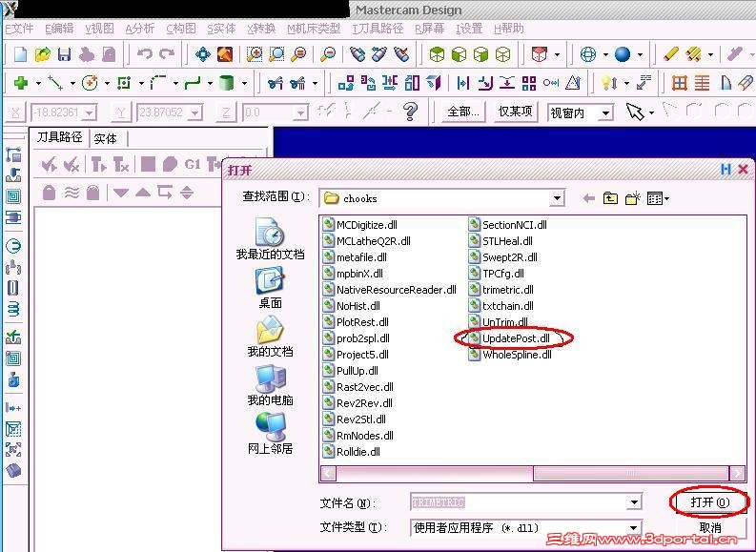Open 我的文档 folder shortcut
This screenshot has height=552, width=756.
270,337
